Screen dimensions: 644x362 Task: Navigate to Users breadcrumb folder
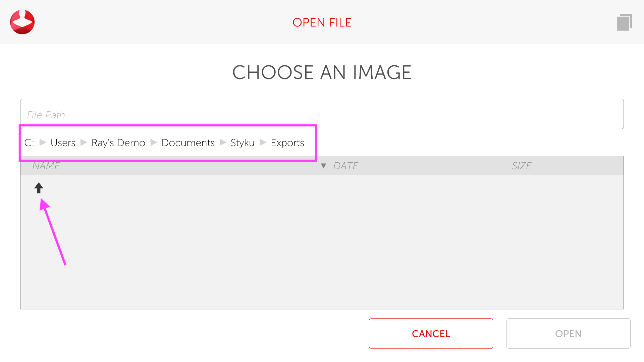tap(63, 143)
